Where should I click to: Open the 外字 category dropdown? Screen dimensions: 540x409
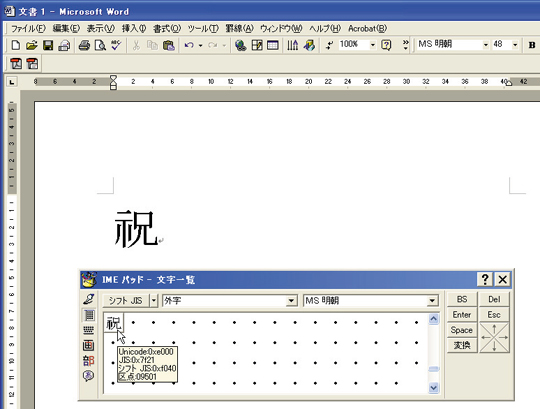coord(291,301)
